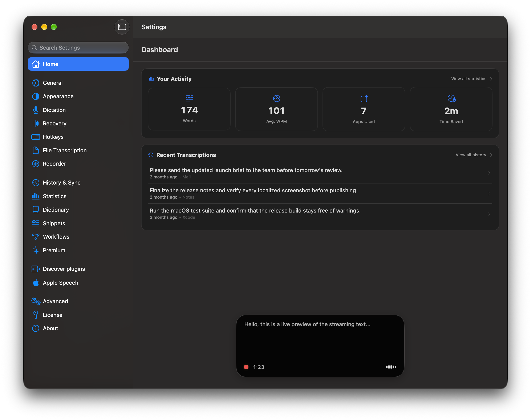Select the Home sidebar item
The height and width of the screenshot is (420, 531).
tap(78, 64)
